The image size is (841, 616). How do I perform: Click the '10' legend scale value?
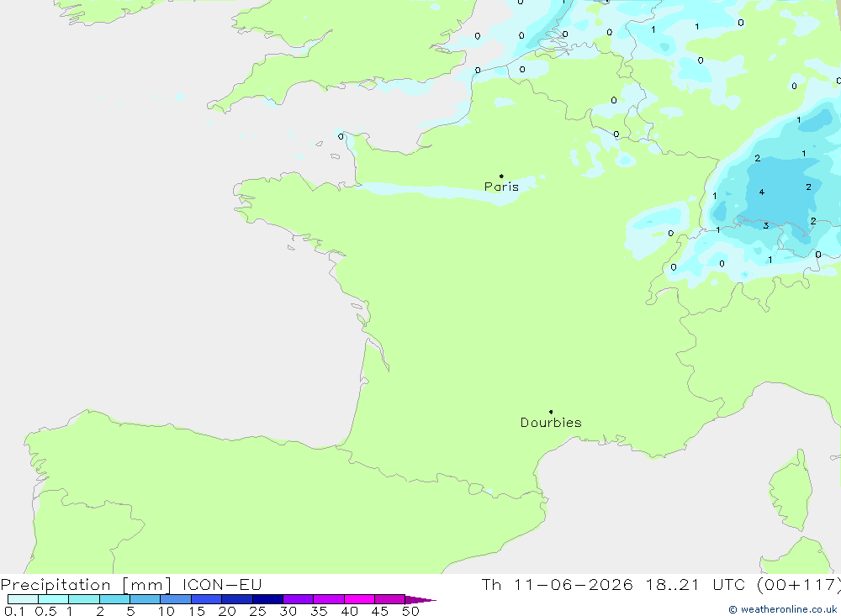(x=167, y=611)
